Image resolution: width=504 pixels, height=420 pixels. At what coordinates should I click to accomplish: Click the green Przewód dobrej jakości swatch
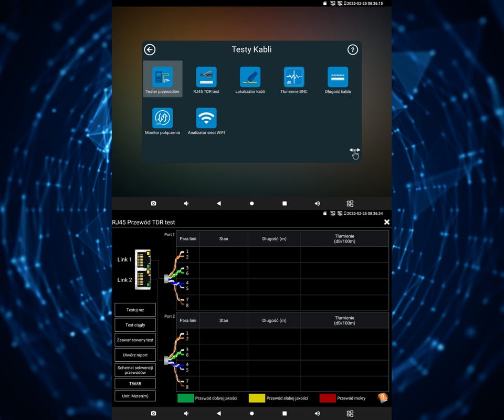point(185,398)
